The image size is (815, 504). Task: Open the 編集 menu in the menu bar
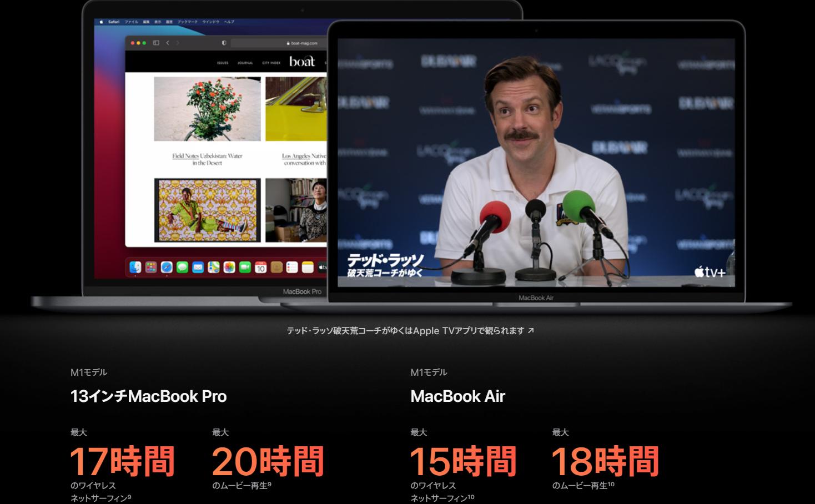point(146,22)
